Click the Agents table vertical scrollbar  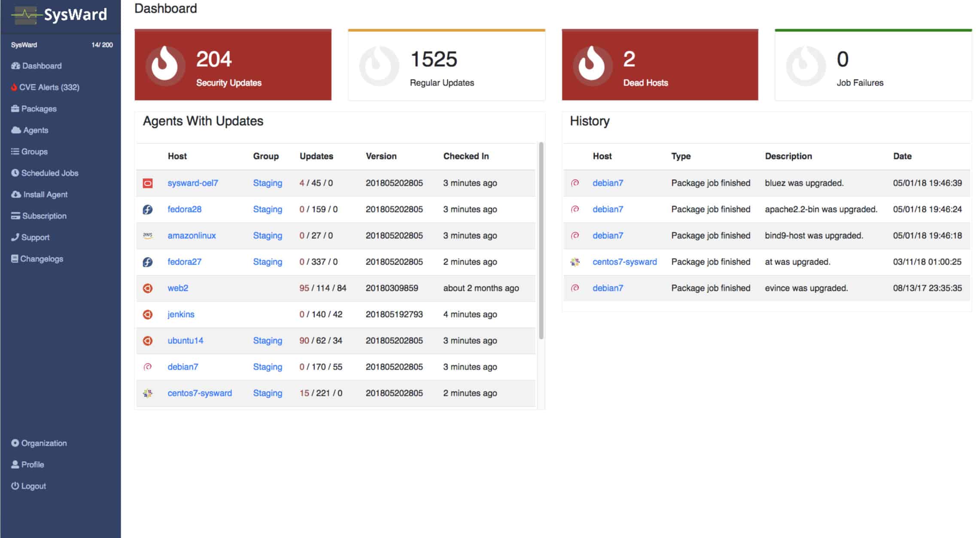pos(541,241)
